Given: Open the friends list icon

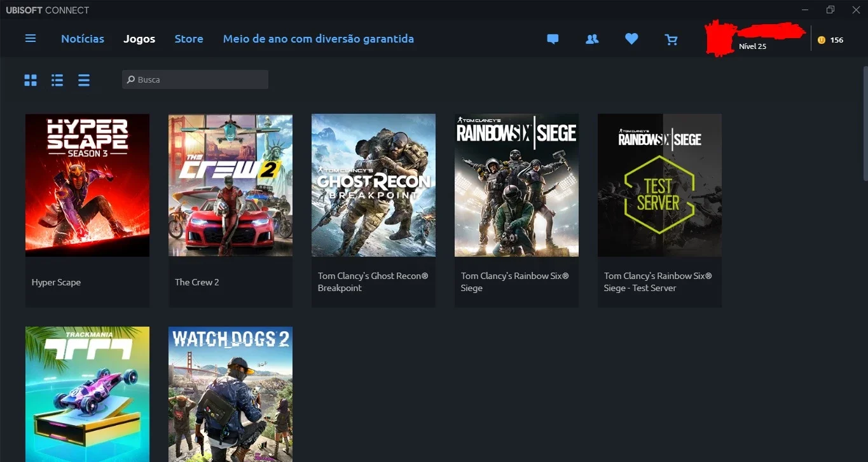Looking at the screenshot, I should pos(592,39).
